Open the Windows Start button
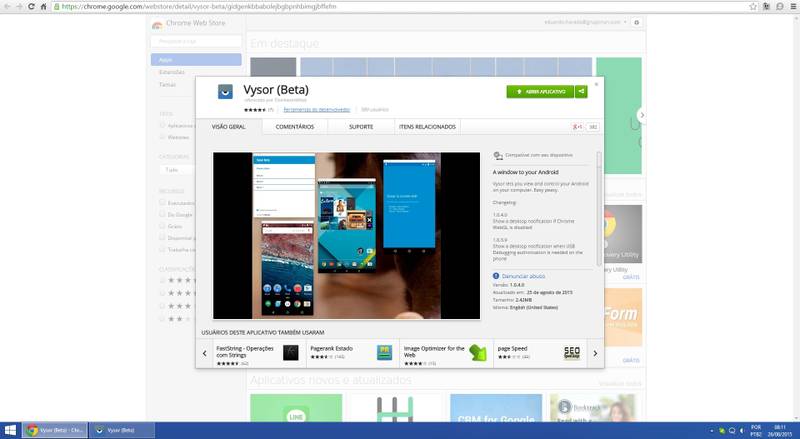800x439 pixels. [x=10, y=430]
